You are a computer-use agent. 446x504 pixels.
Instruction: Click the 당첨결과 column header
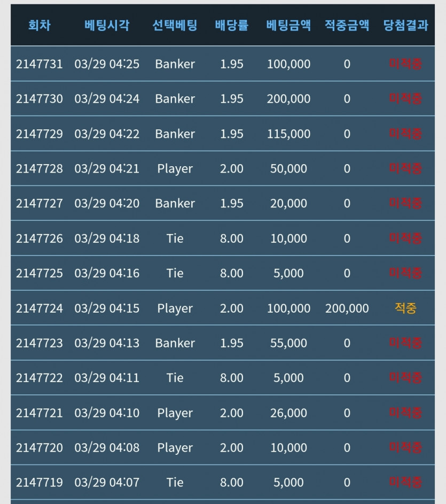pos(405,25)
